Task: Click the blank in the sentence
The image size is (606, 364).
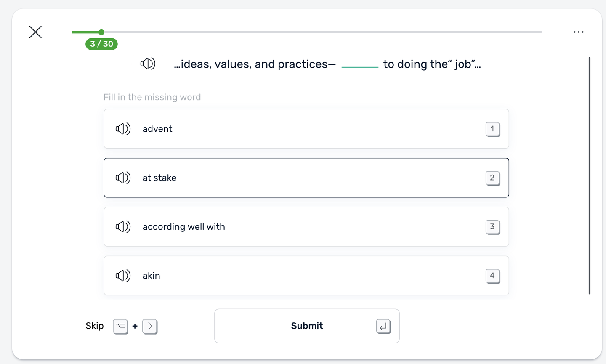Action: pyautogui.click(x=360, y=65)
